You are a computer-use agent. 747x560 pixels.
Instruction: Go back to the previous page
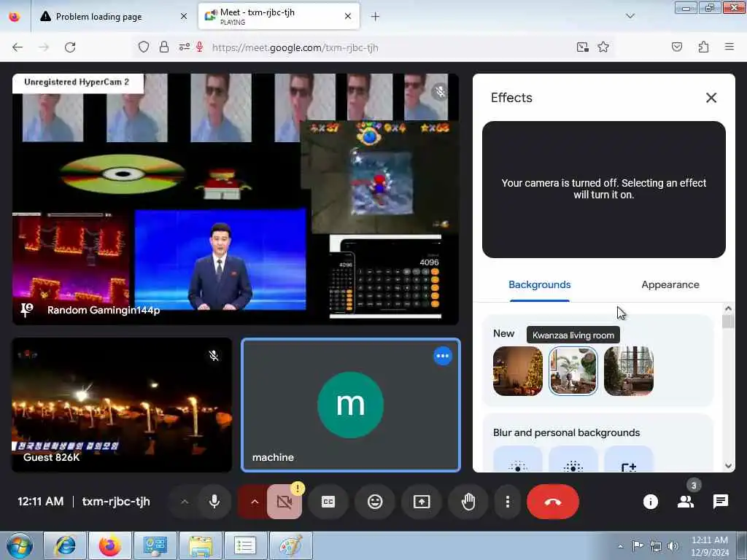(x=18, y=47)
